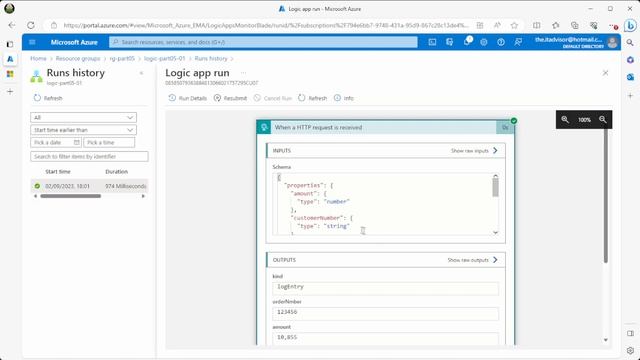Open the All status filter dropdown
Image resolution: width=640 pixels, height=360 pixels.
(x=83, y=118)
